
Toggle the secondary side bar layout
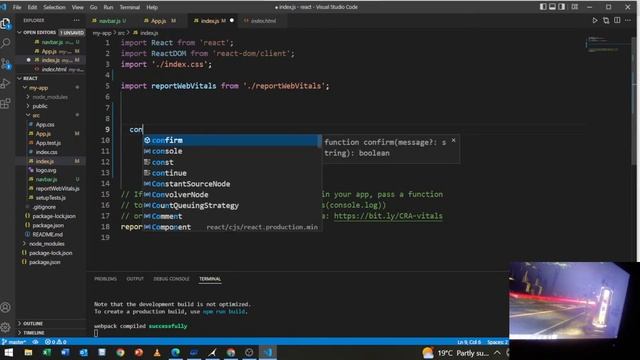click(562, 7)
